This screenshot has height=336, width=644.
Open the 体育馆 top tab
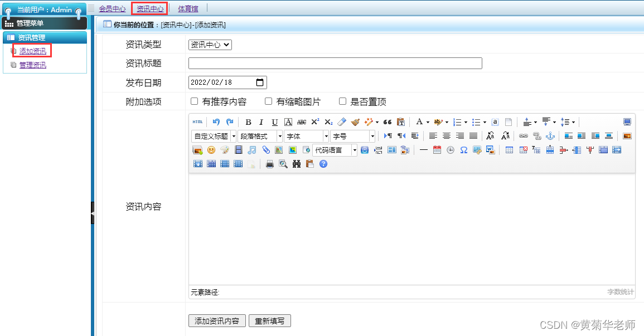pos(188,8)
